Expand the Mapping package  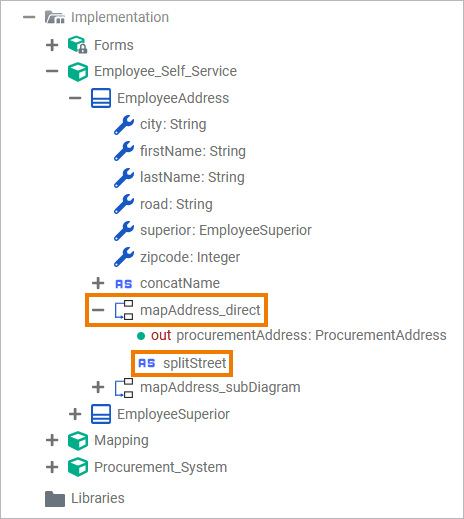pyautogui.click(x=52, y=440)
